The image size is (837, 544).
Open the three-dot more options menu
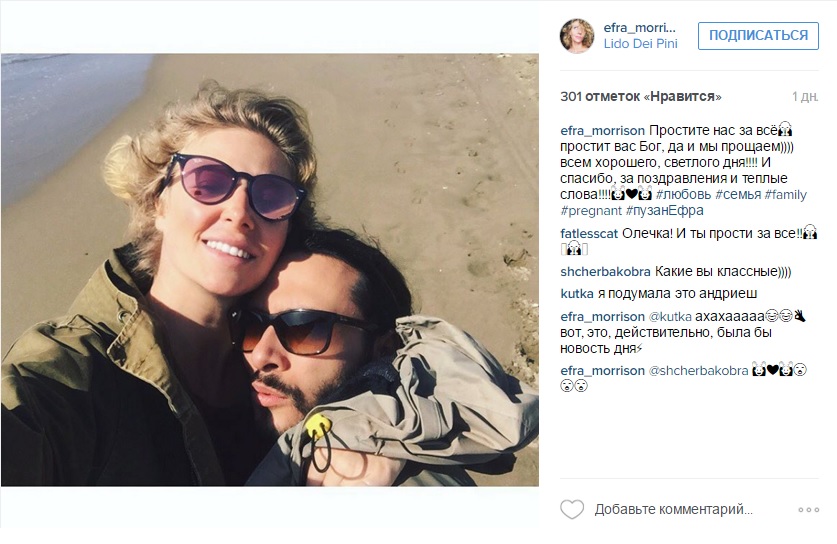[808, 510]
